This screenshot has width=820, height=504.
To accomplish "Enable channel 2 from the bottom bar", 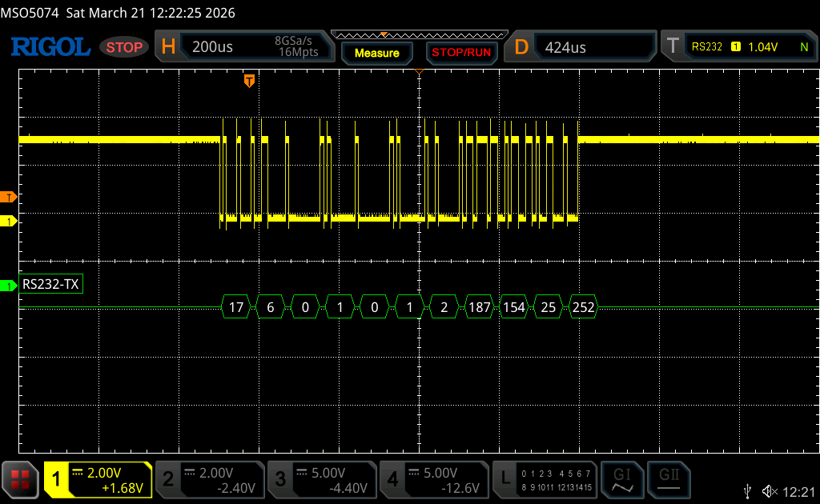I will (x=209, y=479).
